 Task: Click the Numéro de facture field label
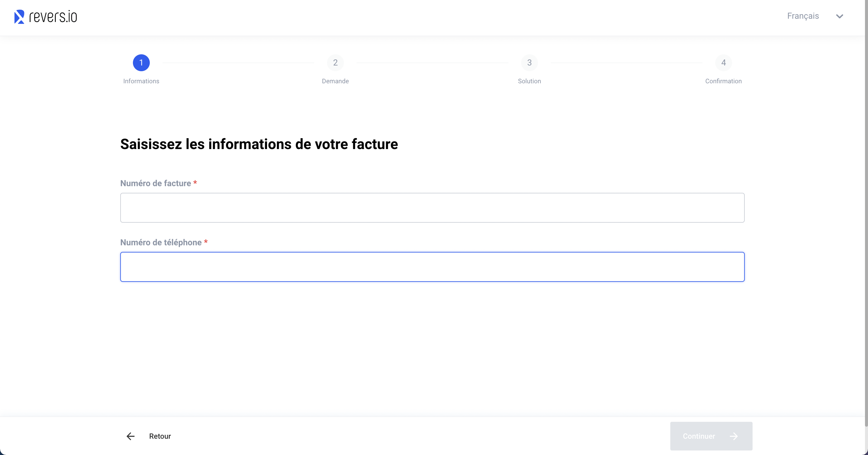155,183
